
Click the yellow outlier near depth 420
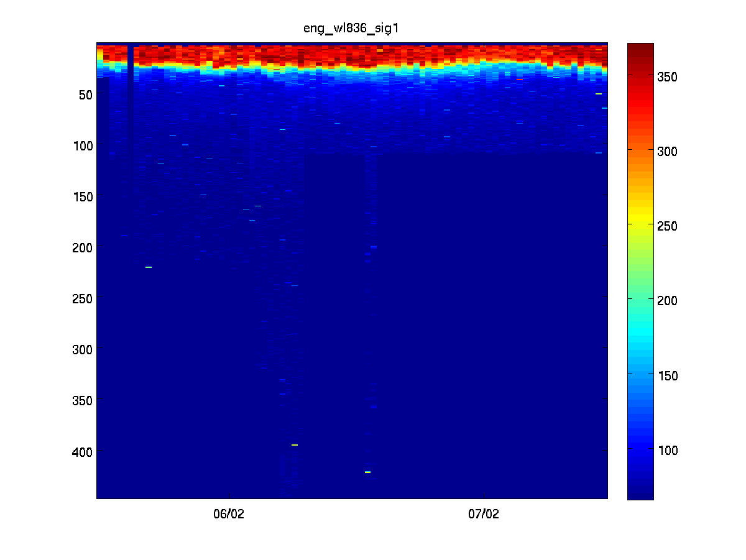367,472
